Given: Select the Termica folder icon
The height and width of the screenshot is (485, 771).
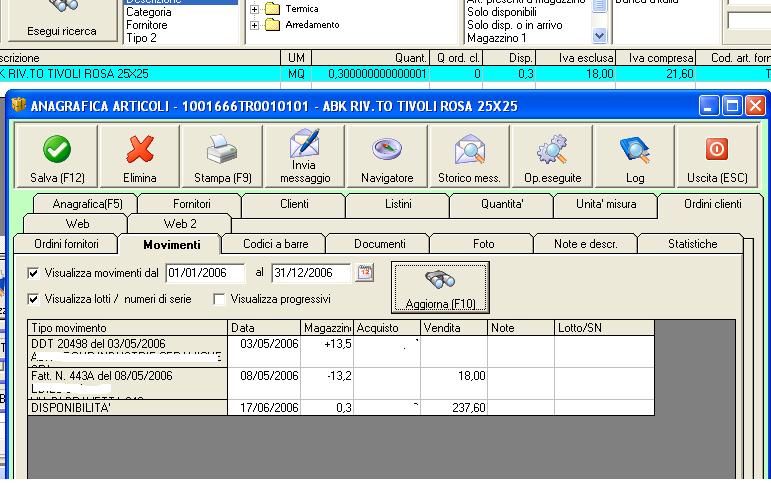Looking at the screenshot, I should point(272,9).
